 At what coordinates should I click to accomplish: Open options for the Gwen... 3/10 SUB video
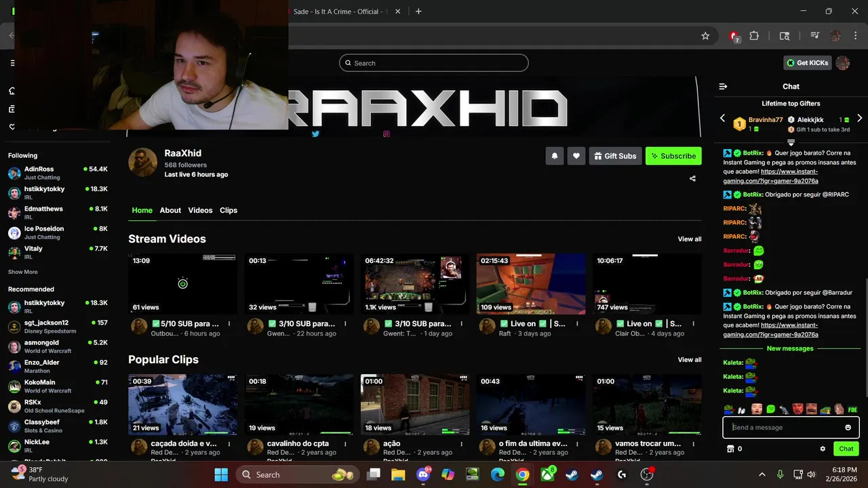[x=345, y=324]
